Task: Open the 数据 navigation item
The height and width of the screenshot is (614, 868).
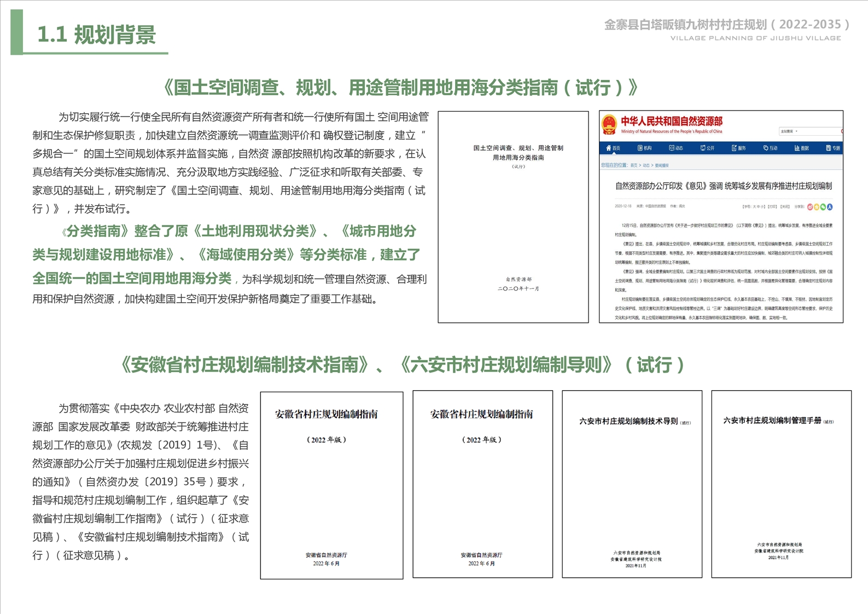Action: (x=801, y=148)
